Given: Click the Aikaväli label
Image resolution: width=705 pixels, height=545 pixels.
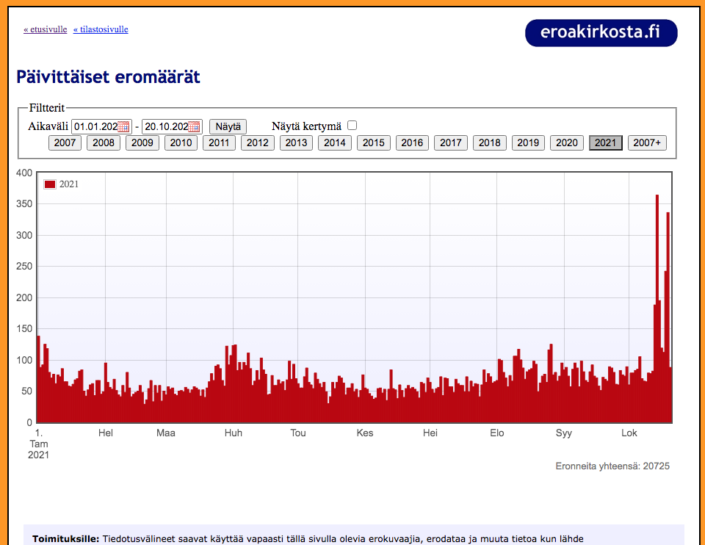Looking at the screenshot, I should point(48,126).
